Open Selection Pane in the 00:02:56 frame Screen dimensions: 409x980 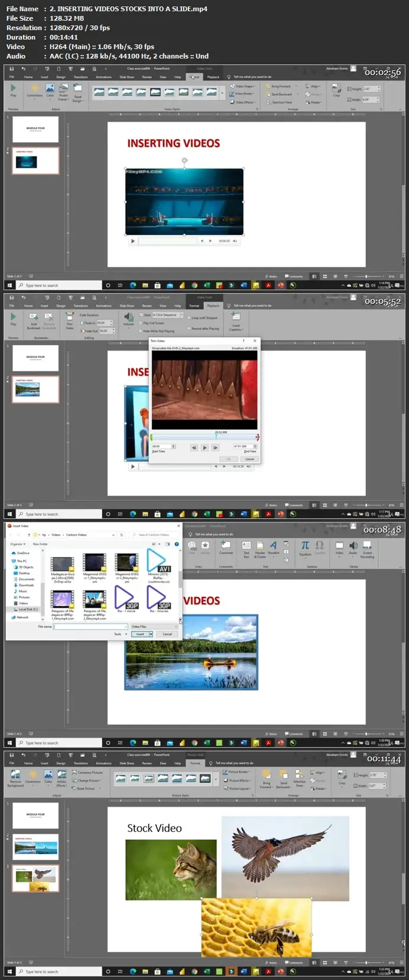click(x=279, y=102)
